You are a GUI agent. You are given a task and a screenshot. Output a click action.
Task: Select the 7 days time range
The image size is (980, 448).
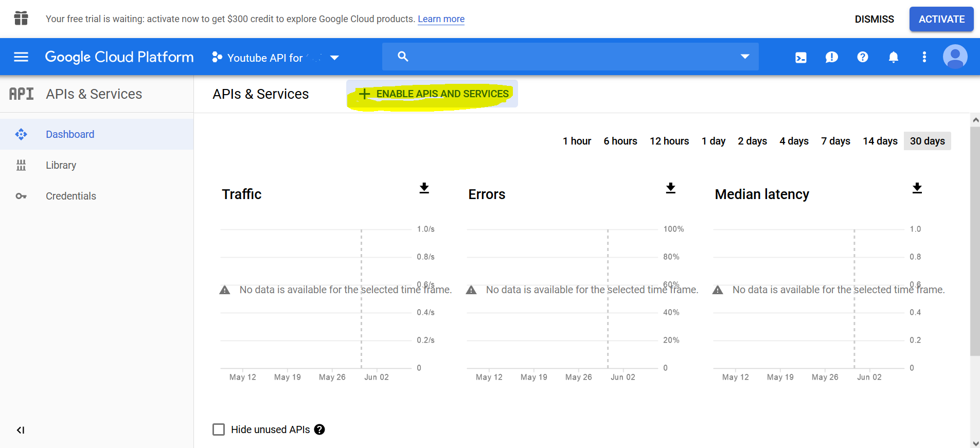click(835, 141)
